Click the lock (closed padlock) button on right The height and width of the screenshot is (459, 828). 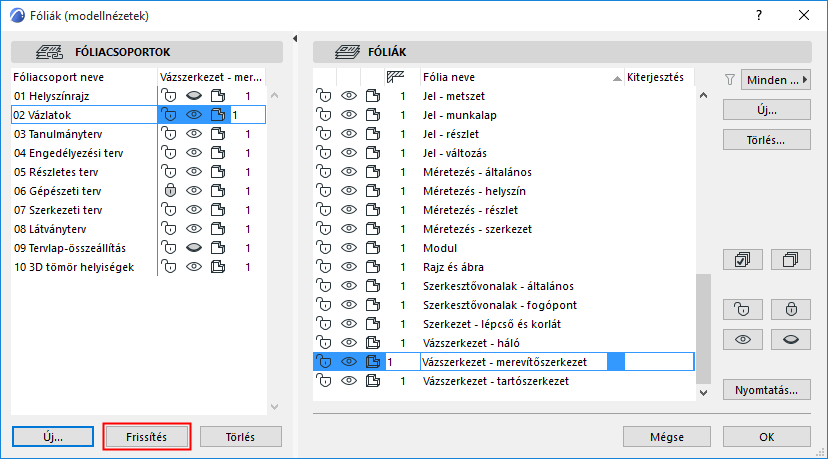point(790,309)
